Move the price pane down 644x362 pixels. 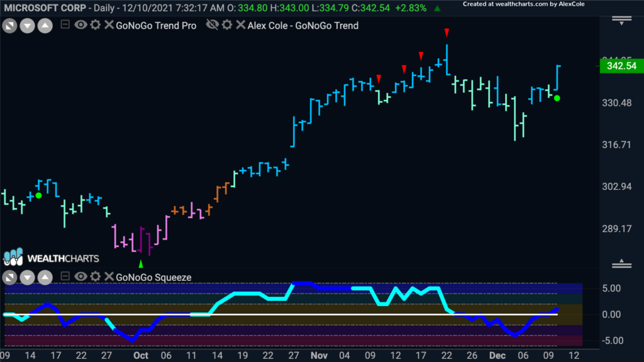coord(27,26)
